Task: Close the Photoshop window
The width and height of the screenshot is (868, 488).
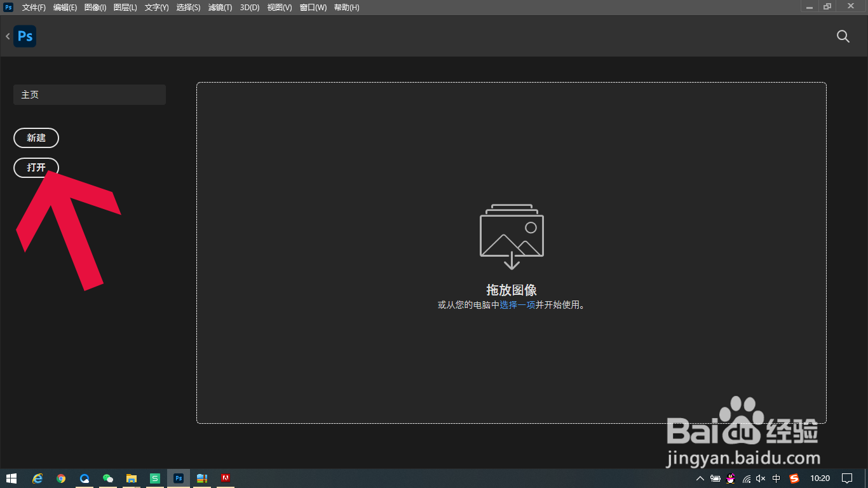Action: point(851,6)
